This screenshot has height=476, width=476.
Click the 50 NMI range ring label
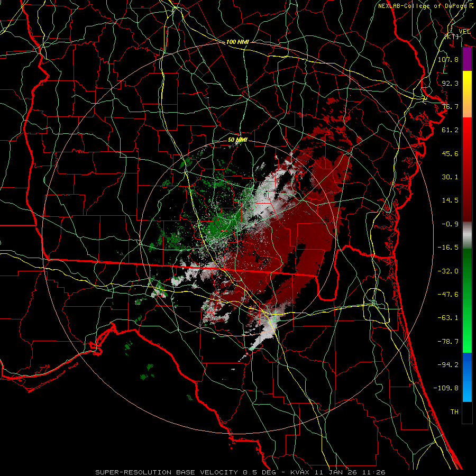coord(237,140)
